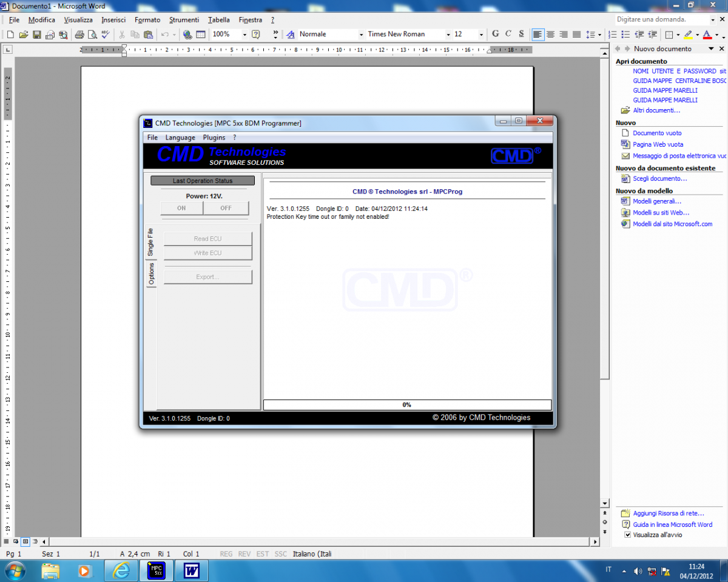This screenshot has width=728, height=582.
Task: Toggle REV revisions indicator in status bar
Action: click(x=244, y=554)
